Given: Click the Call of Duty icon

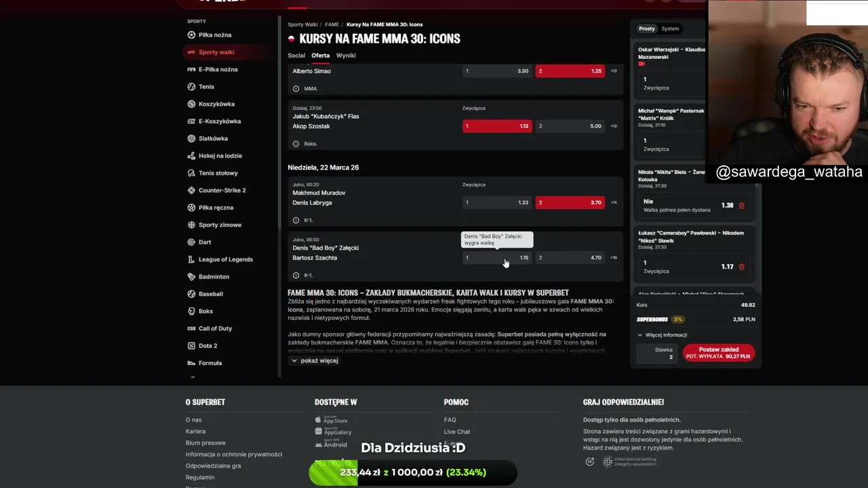Looking at the screenshot, I should (191, 329).
